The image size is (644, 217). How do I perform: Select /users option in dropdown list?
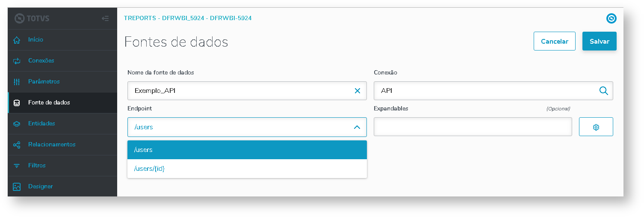pos(247,150)
